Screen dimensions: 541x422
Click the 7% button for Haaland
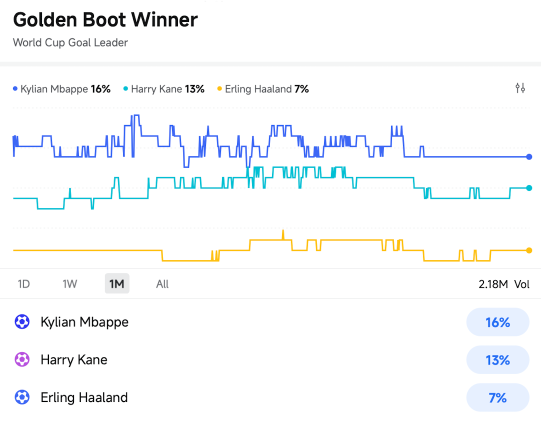(x=498, y=398)
